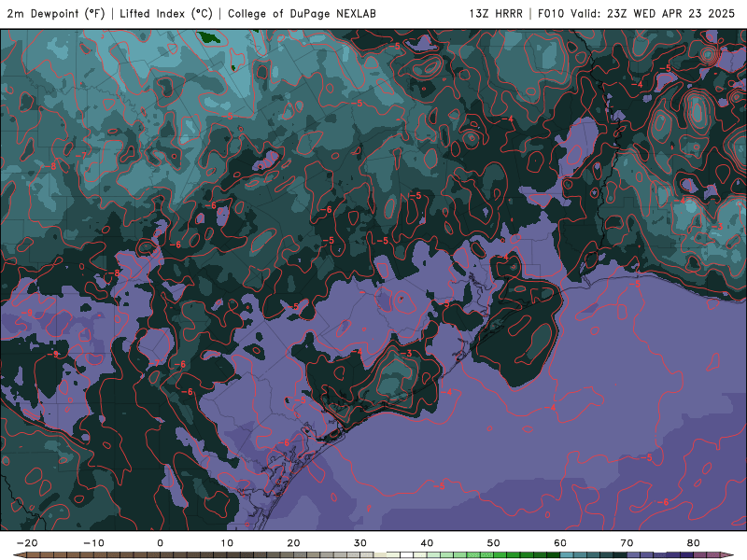This screenshot has height=560, width=747.
Task: Click the 70 label on the color scale
Action: (627, 543)
